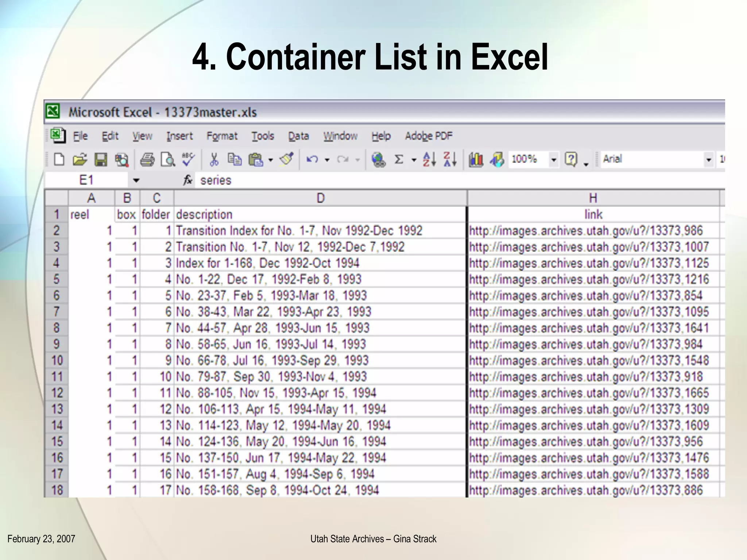747x560 pixels.
Task: Follow the link ending 13373,886
Action: click(586, 490)
